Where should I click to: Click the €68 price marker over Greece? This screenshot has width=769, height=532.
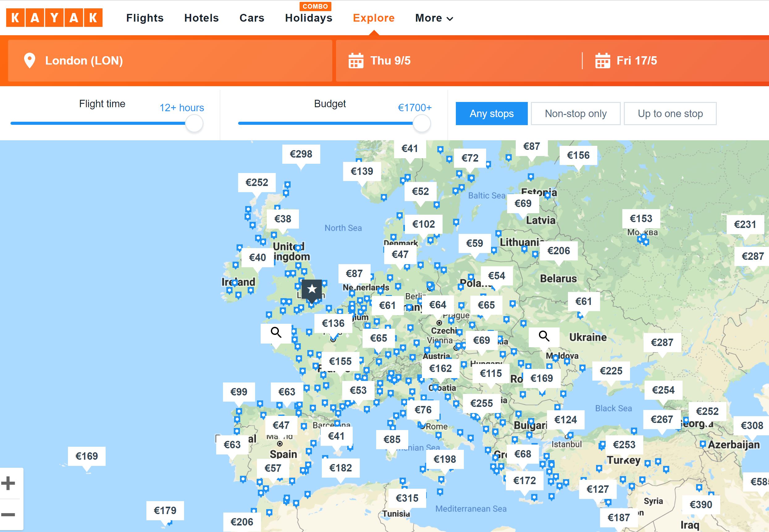(523, 454)
